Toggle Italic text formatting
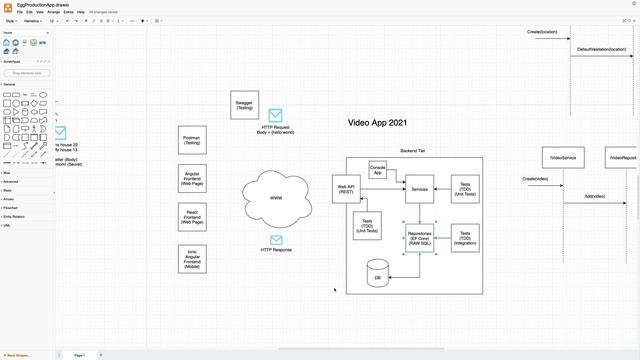 [93, 21]
